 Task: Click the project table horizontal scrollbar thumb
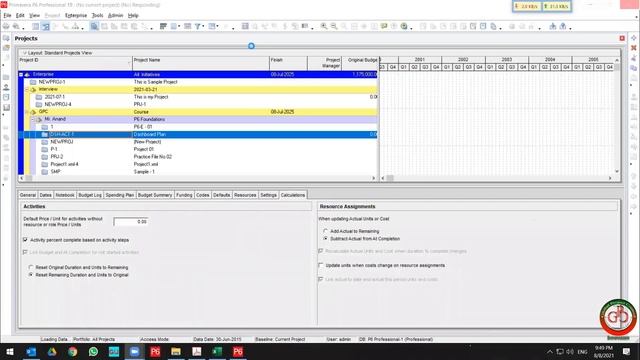click(29, 178)
